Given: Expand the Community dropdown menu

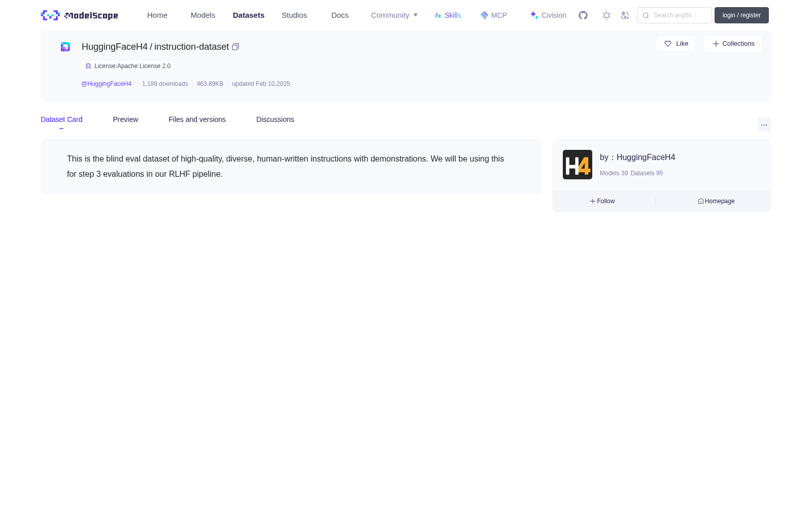Looking at the screenshot, I should tap(394, 15).
